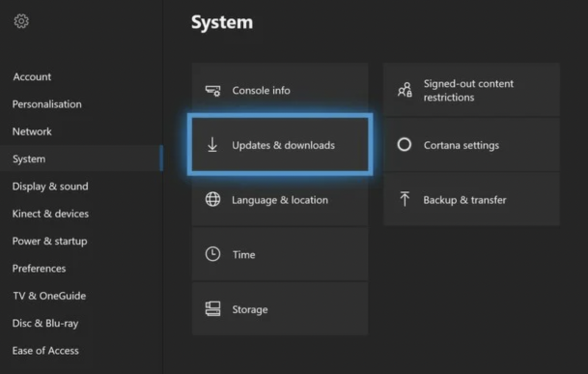This screenshot has width=588, height=374.
Task: Open Disc & Blu-ray settings
Action: click(x=45, y=323)
